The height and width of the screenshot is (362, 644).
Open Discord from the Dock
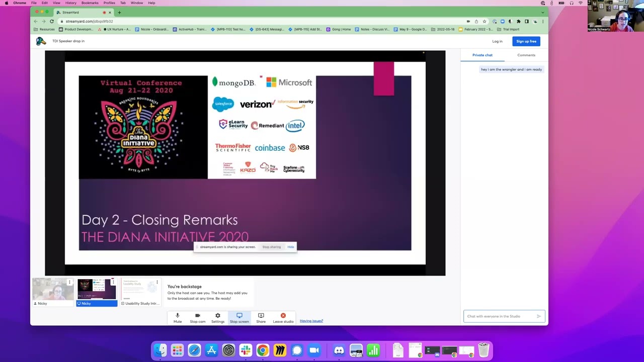coord(339,350)
